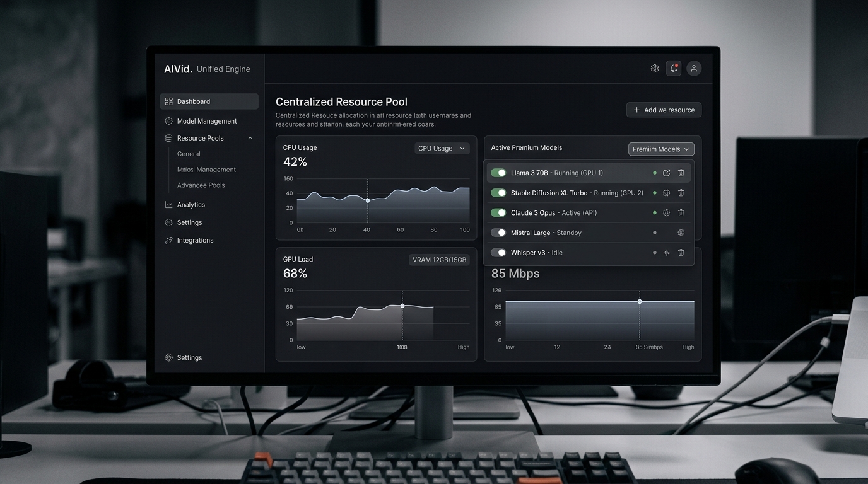Click the Centralized Resource Pool heading
The height and width of the screenshot is (484, 868).
(x=341, y=101)
